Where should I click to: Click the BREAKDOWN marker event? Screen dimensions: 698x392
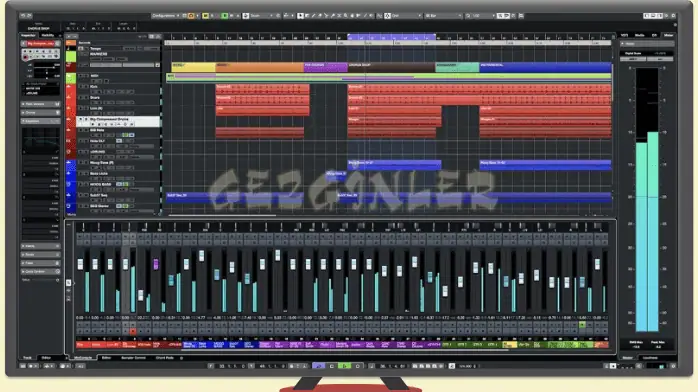[457, 67]
